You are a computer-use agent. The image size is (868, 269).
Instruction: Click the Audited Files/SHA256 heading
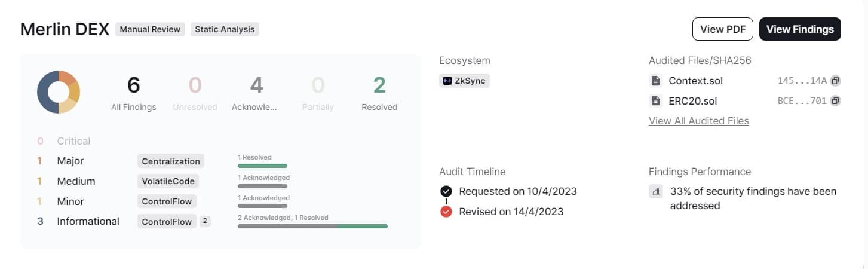(700, 60)
